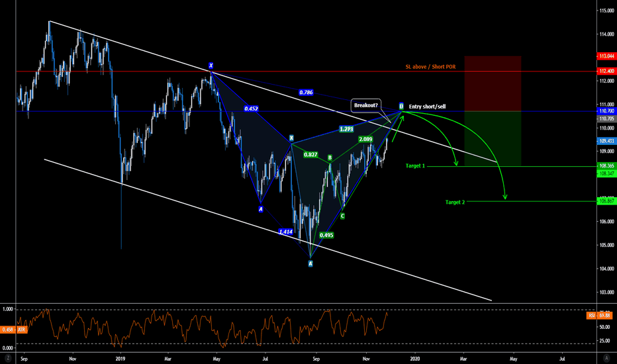Click the auto-scale A icon at bottom right
The width and height of the screenshot is (617, 364).
point(606,358)
